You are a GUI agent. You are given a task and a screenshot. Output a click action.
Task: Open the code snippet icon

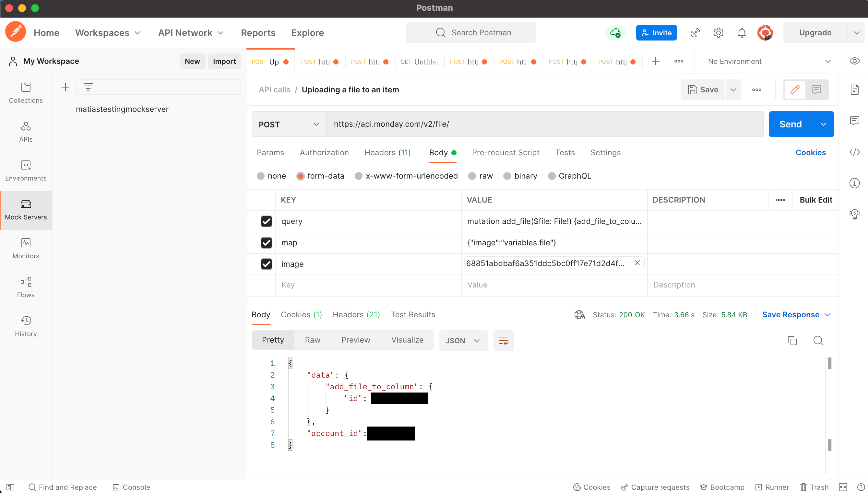854,152
